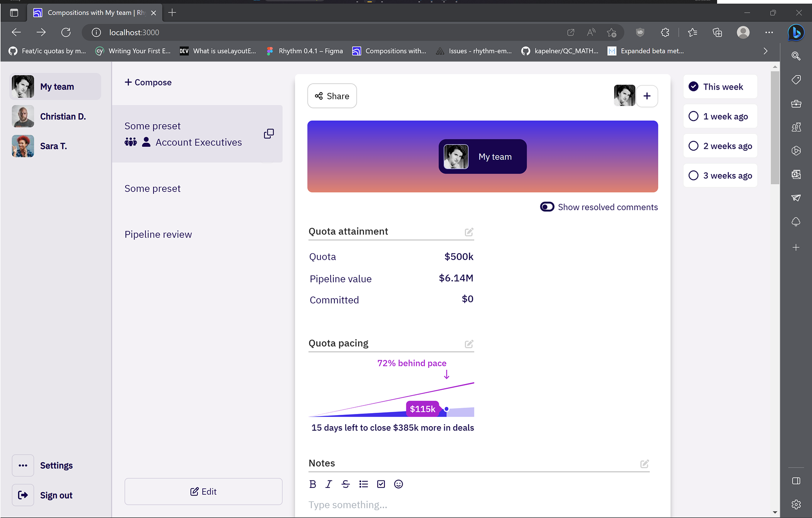The width and height of the screenshot is (812, 518).
Task: Insert a checklist in Notes editor
Action: pos(381,484)
